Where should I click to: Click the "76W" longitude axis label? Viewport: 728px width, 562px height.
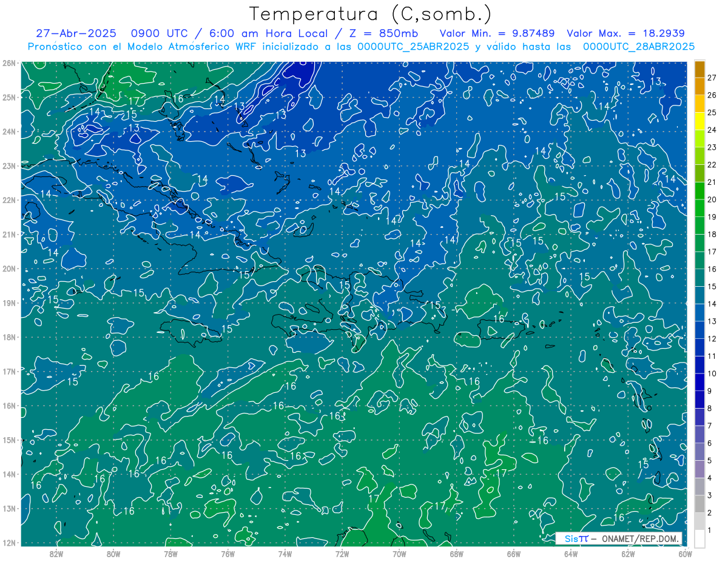pos(227,554)
